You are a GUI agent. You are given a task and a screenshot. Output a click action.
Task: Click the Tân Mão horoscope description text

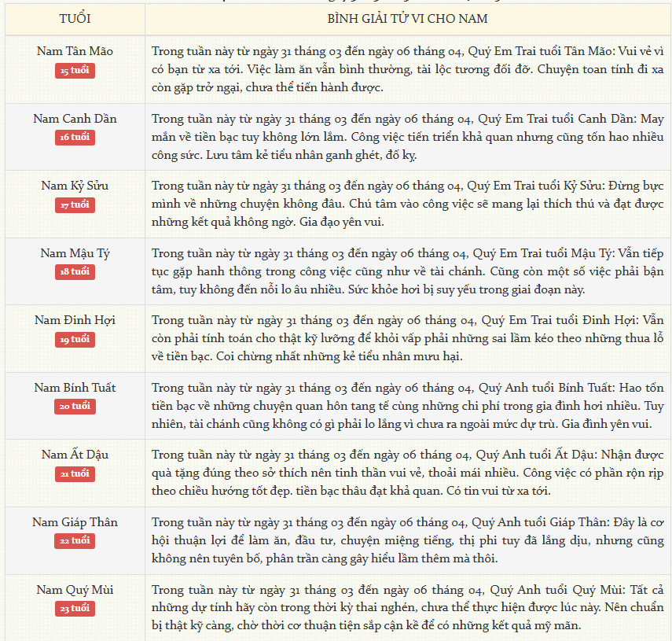[407, 68]
